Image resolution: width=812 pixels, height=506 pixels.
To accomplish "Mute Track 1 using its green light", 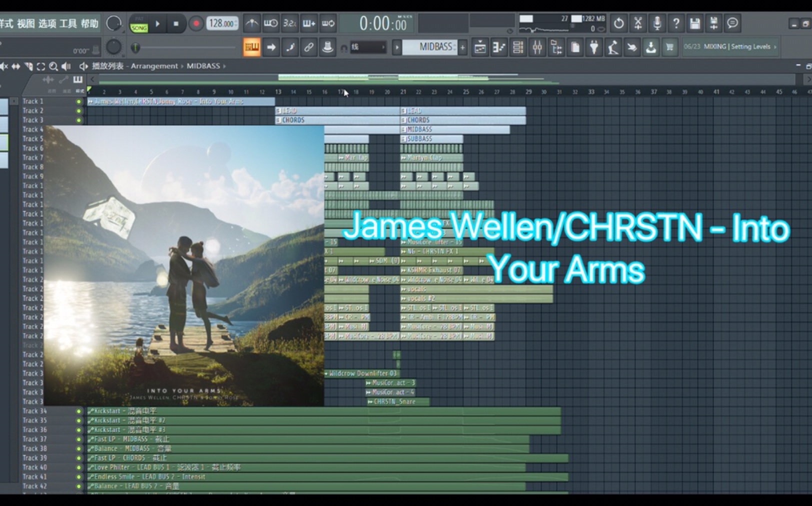I will coord(79,101).
